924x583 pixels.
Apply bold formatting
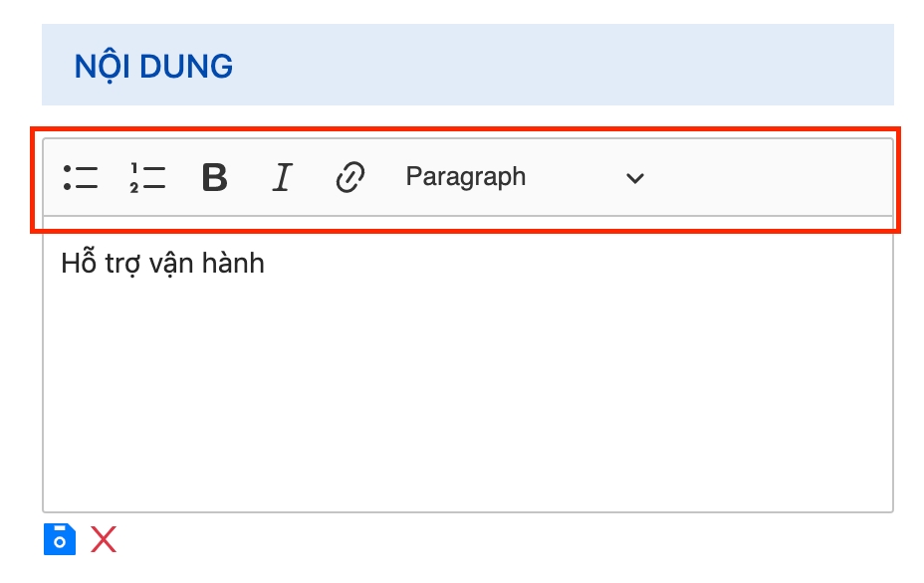pos(214,178)
